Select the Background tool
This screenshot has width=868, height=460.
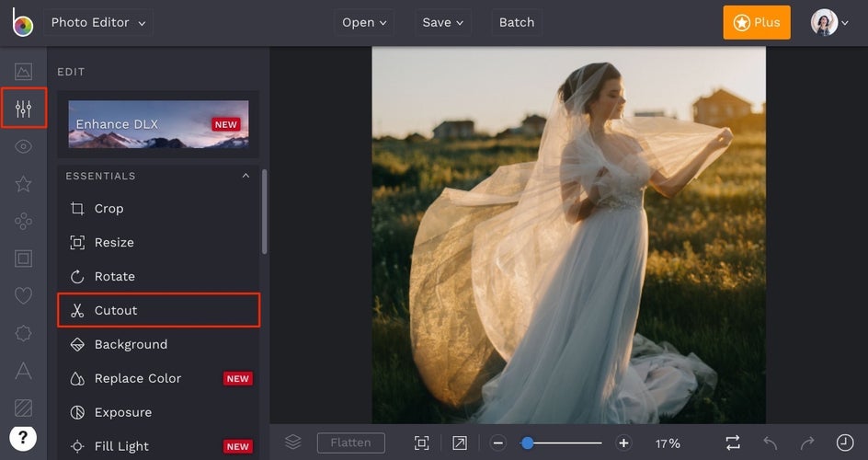click(x=158, y=344)
